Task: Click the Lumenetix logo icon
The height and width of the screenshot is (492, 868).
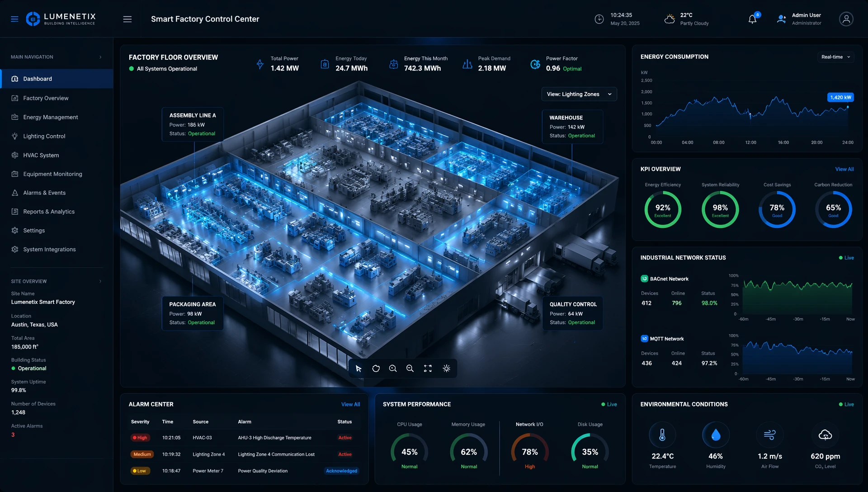Action: pos(33,19)
